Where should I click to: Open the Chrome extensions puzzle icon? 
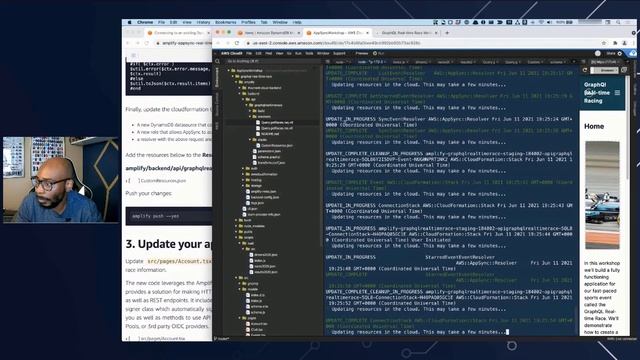tap(615, 43)
